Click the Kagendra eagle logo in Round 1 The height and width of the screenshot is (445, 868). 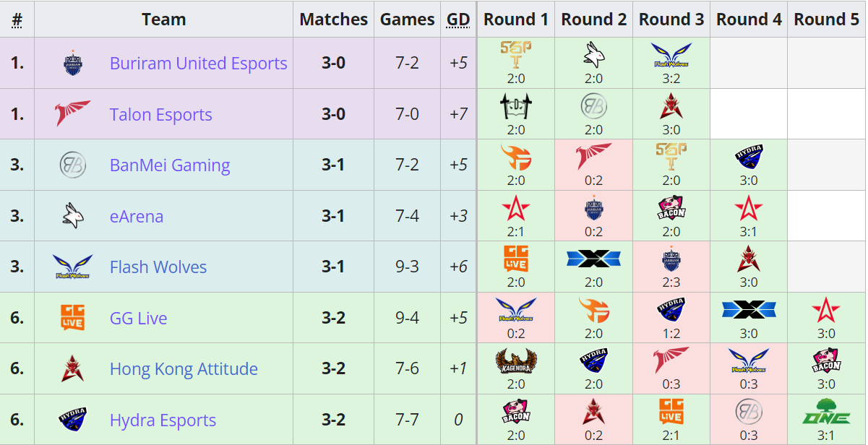(516, 360)
